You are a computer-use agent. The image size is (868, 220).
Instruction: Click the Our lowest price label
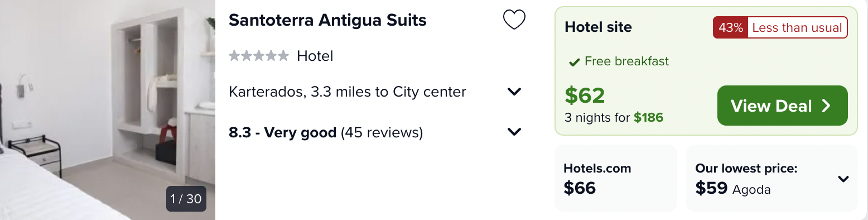point(746,168)
